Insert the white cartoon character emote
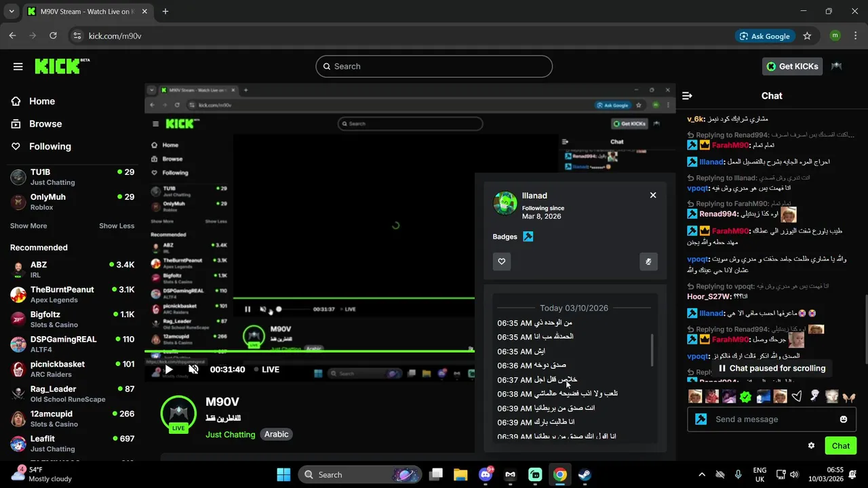 [814, 396]
